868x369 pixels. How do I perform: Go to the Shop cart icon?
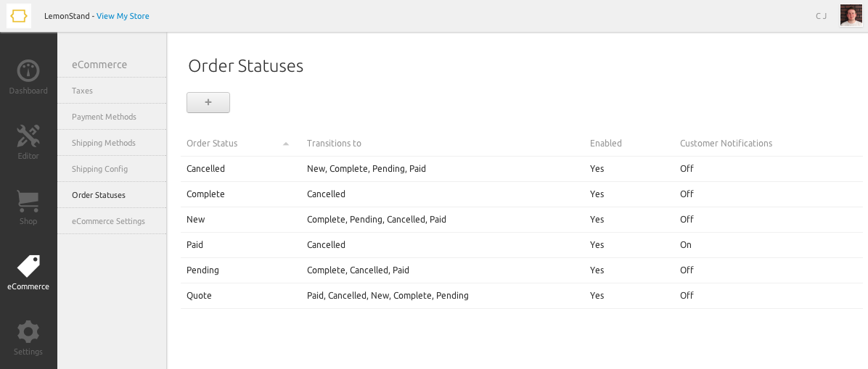point(28,202)
